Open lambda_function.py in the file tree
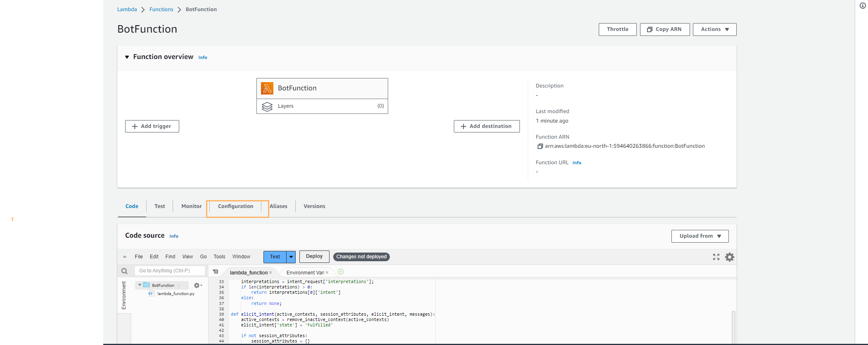Viewport: 868px width, 345px height. [x=175, y=294]
